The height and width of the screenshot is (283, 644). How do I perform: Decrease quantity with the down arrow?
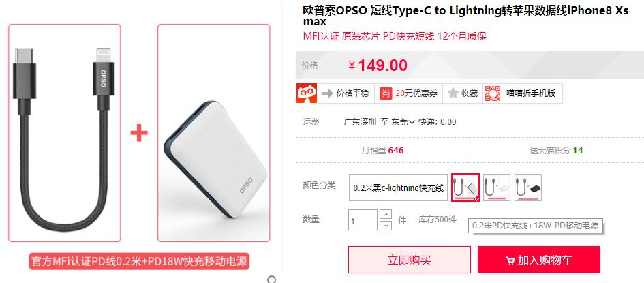point(386,225)
